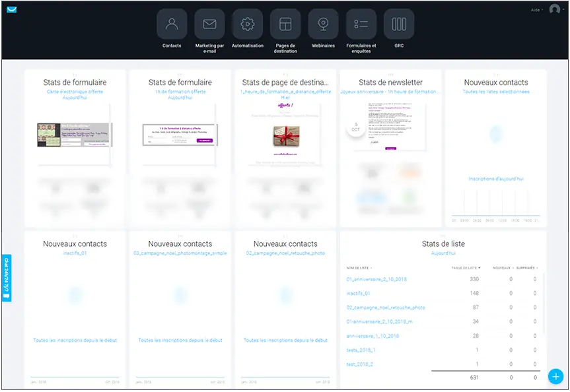Open the user profile avatar menu
This screenshot has width=570, height=392.
pos(554,9)
